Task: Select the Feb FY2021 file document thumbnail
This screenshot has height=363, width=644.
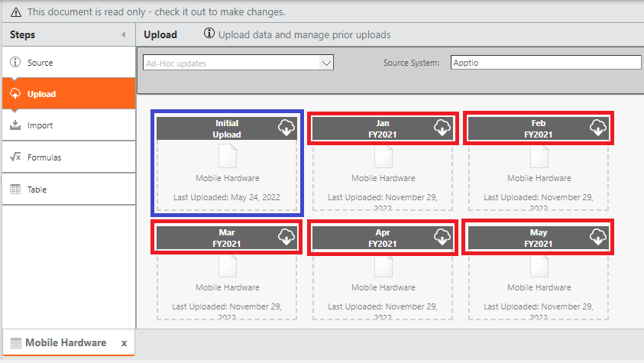Action: [539, 157]
